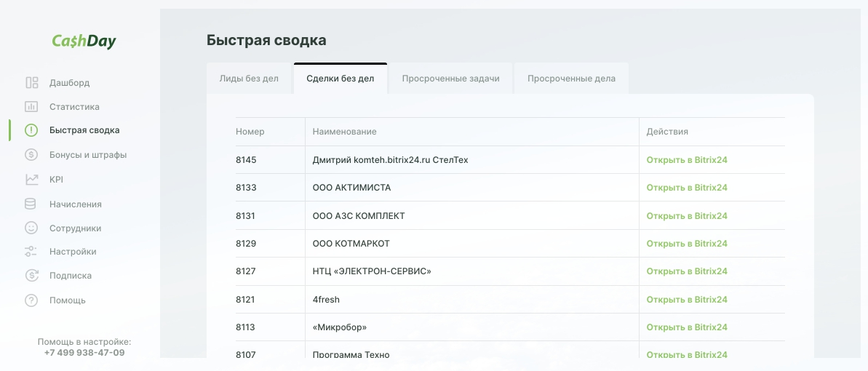
Task: Click the Сотрудники smiley icon
Action: pyautogui.click(x=31, y=228)
